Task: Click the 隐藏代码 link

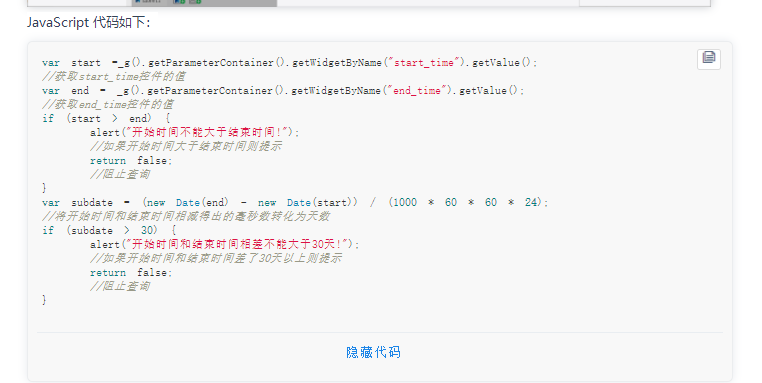Action: pos(373,352)
